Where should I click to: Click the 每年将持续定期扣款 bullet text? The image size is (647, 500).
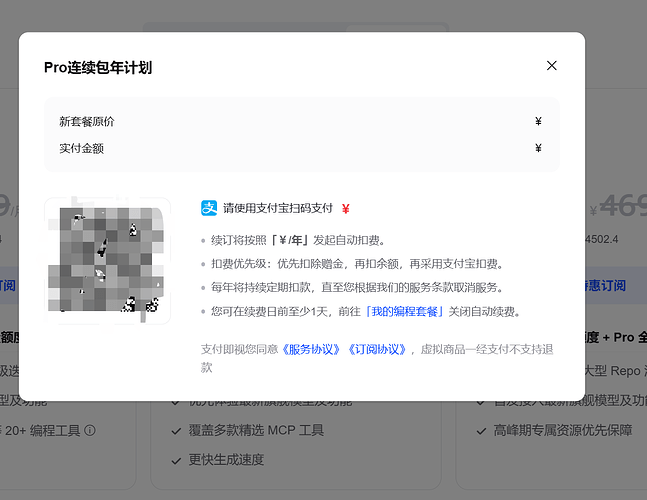pyautogui.click(x=357, y=288)
